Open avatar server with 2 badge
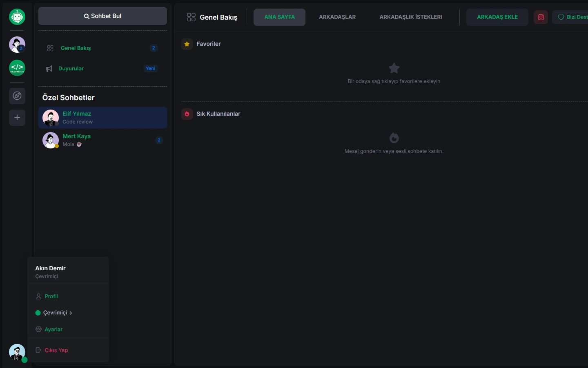Image resolution: width=588 pixels, height=368 pixels. 17,45
